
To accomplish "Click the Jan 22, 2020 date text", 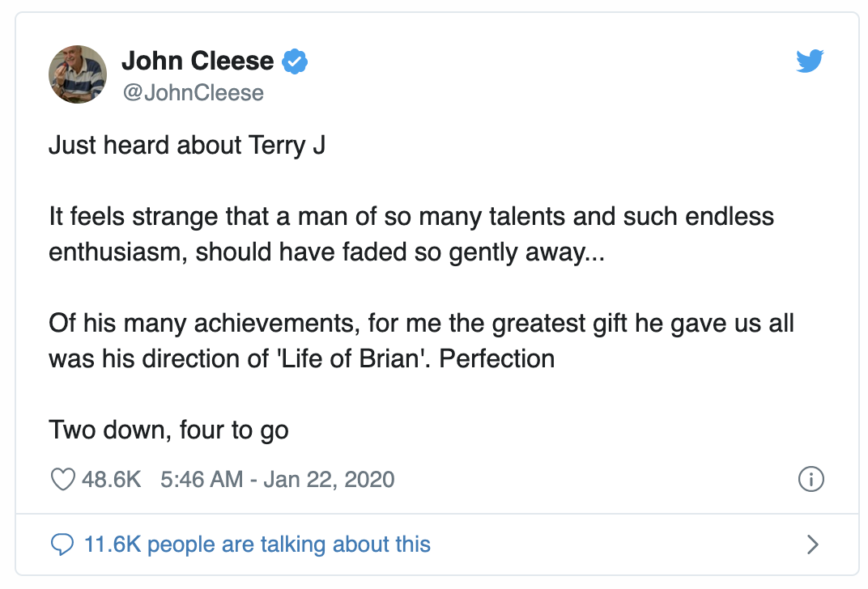I will [329, 479].
